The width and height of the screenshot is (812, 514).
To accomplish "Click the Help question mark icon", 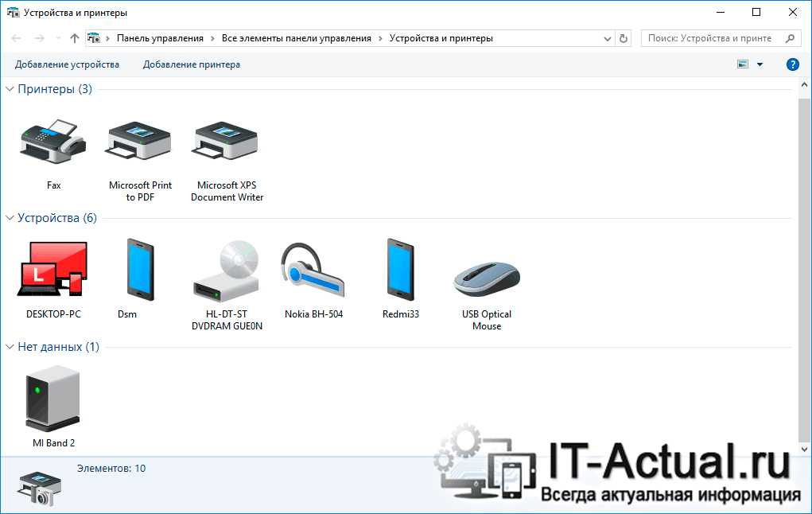I will [x=792, y=64].
